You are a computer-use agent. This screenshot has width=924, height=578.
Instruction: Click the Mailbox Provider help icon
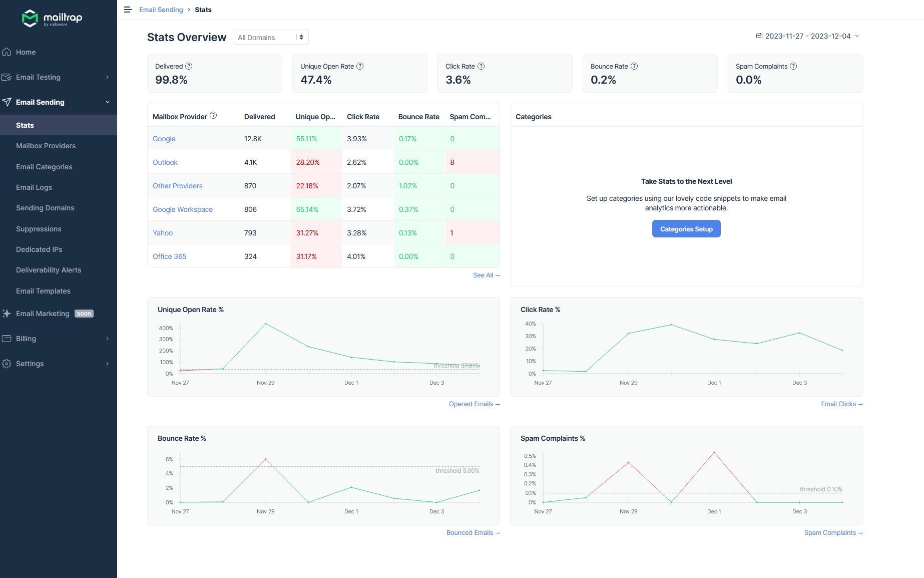click(213, 116)
